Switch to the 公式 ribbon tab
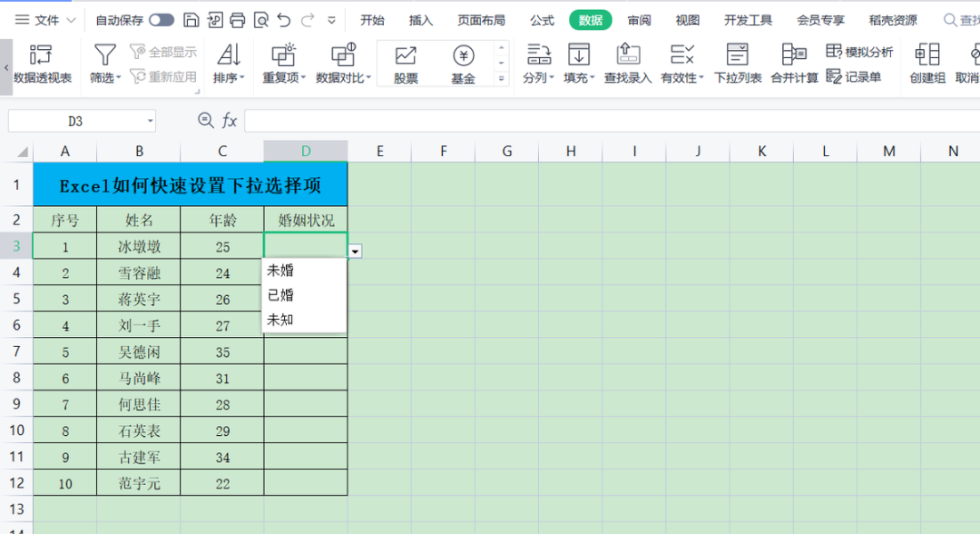The height and width of the screenshot is (534, 980). click(x=542, y=17)
